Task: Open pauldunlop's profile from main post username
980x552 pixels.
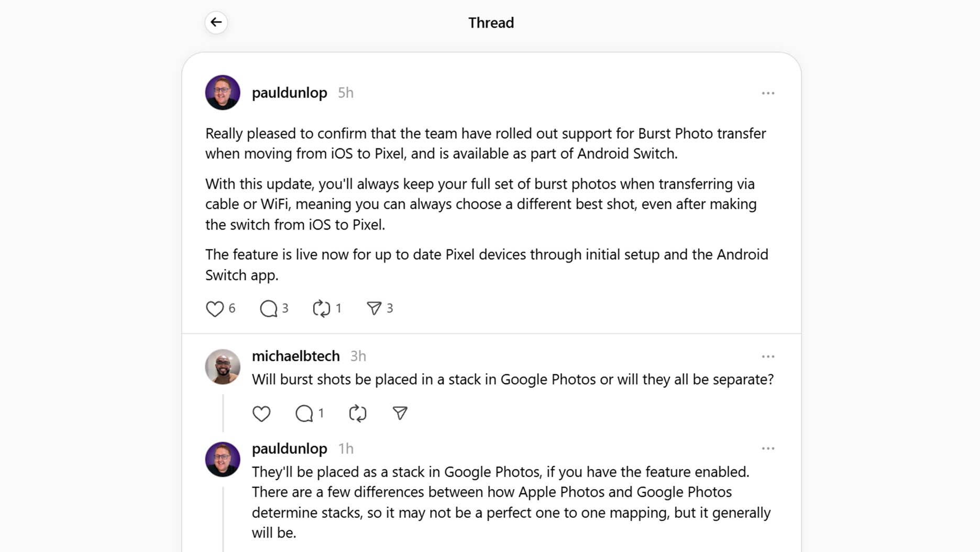Action: (289, 93)
